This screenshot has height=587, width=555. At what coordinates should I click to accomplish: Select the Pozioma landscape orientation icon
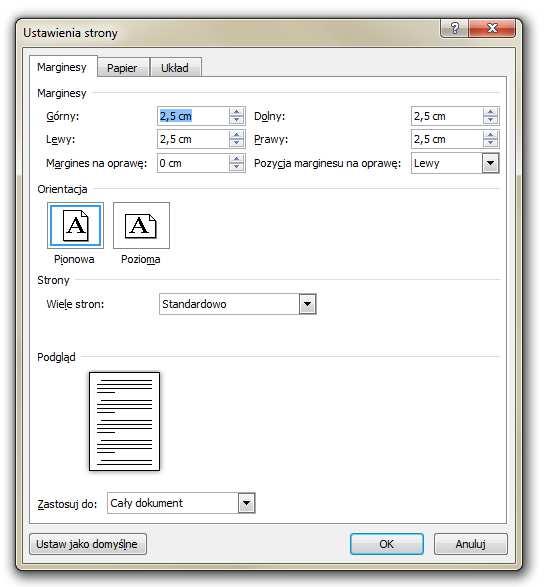click(x=141, y=225)
